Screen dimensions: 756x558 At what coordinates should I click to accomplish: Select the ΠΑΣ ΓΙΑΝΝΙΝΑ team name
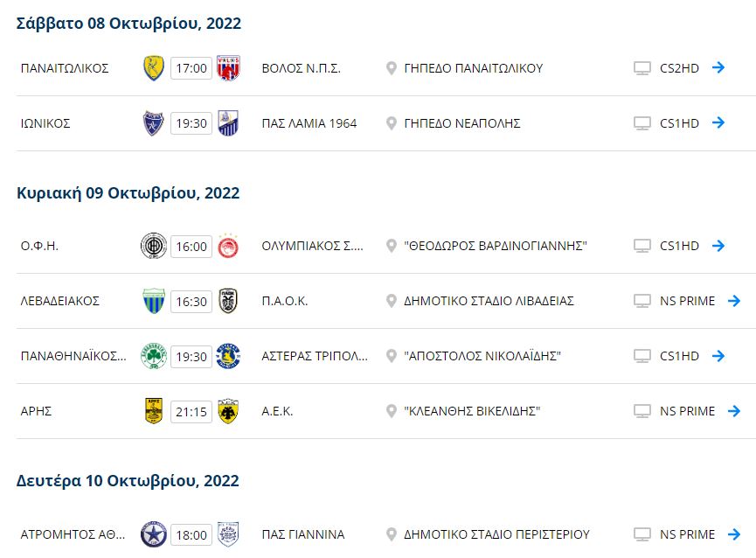click(x=303, y=534)
